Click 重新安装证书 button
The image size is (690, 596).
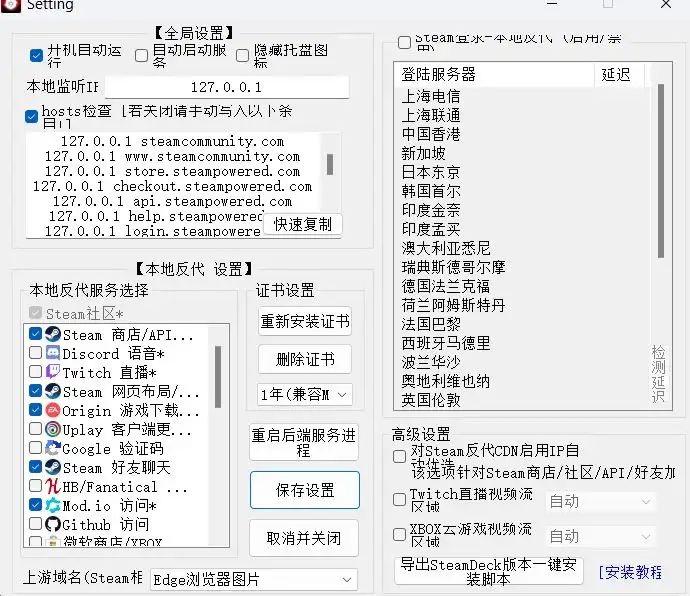[305, 321]
